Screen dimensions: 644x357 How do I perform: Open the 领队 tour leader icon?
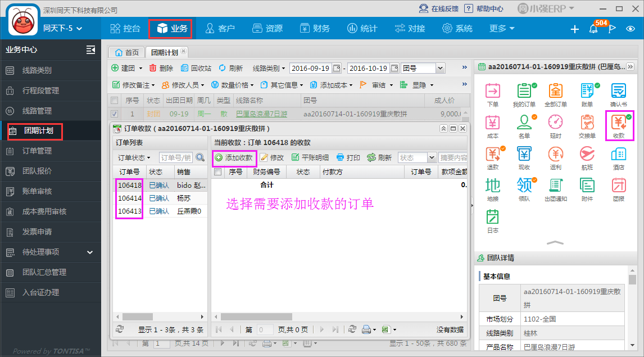524,189
